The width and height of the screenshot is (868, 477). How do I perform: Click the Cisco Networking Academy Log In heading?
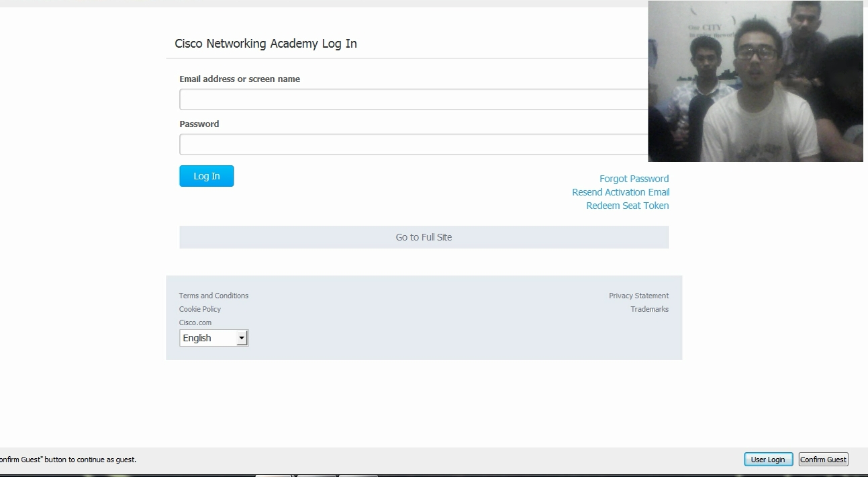coord(266,44)
